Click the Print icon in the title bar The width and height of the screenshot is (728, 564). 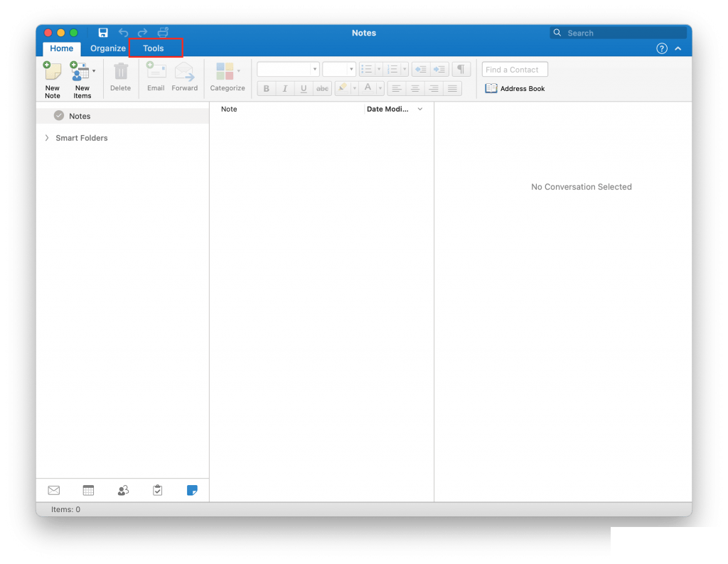[x=163, y=33]
